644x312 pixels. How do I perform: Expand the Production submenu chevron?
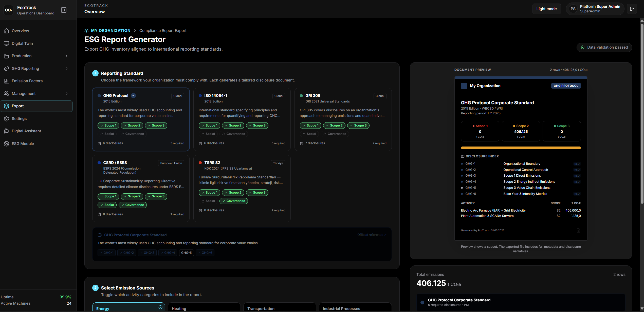(x=67, y=56)
